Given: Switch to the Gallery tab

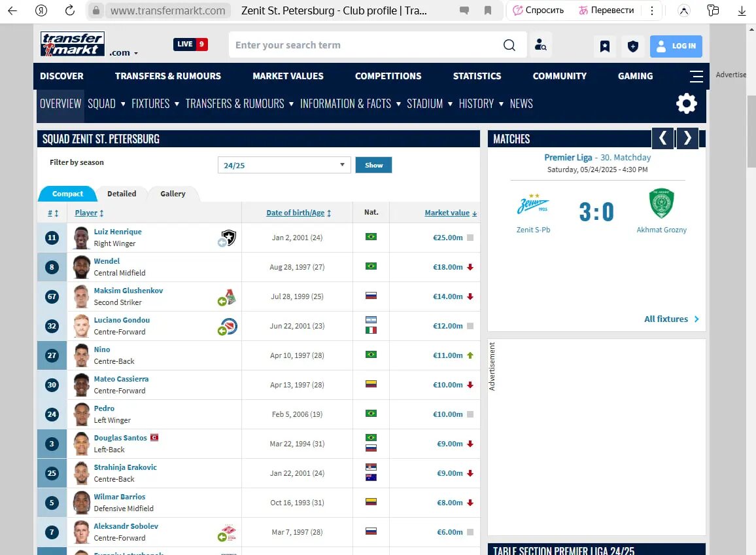Looking at the screenshot, I should 173,194.
